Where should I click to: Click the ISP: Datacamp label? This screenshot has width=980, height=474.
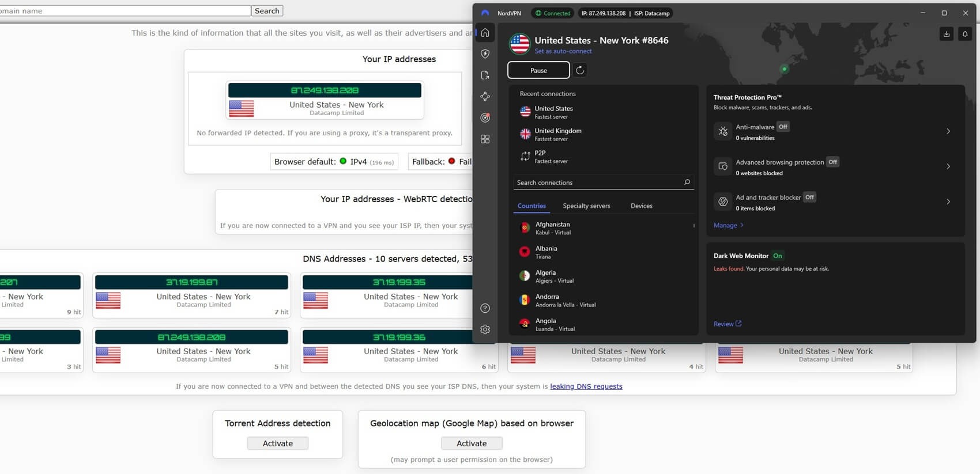tap(652, 13)
